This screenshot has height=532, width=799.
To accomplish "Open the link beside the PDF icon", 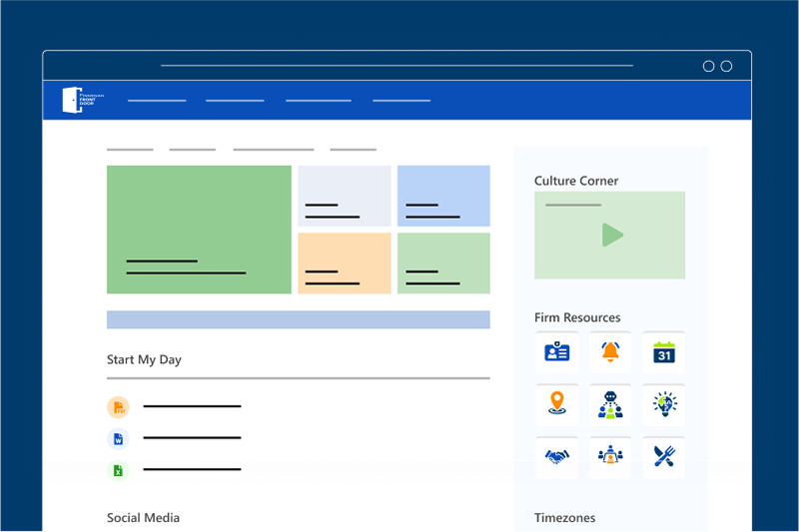I will [x=192, y=406].
